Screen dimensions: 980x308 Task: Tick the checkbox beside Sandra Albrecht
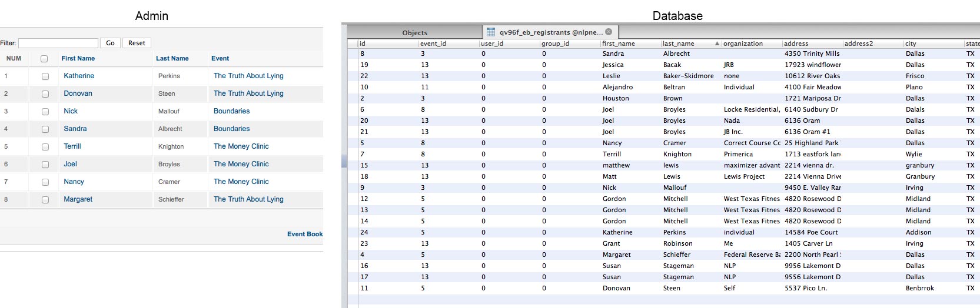[x=45, y=129]
